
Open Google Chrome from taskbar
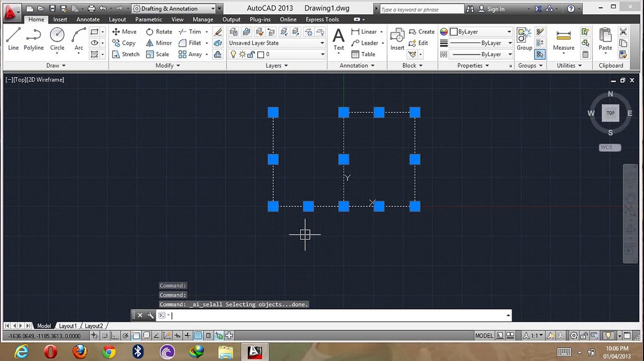tap(109, 351)
